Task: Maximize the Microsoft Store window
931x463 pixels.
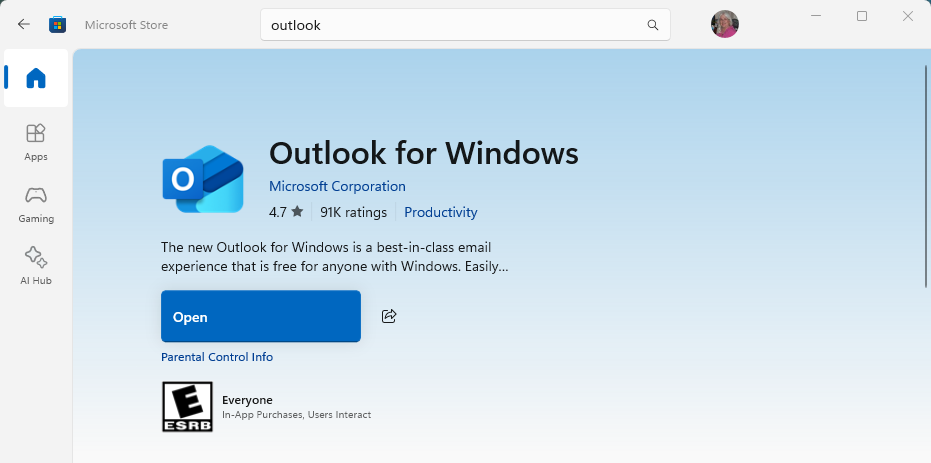Action: pyautogui.click(x=862, y=16)
